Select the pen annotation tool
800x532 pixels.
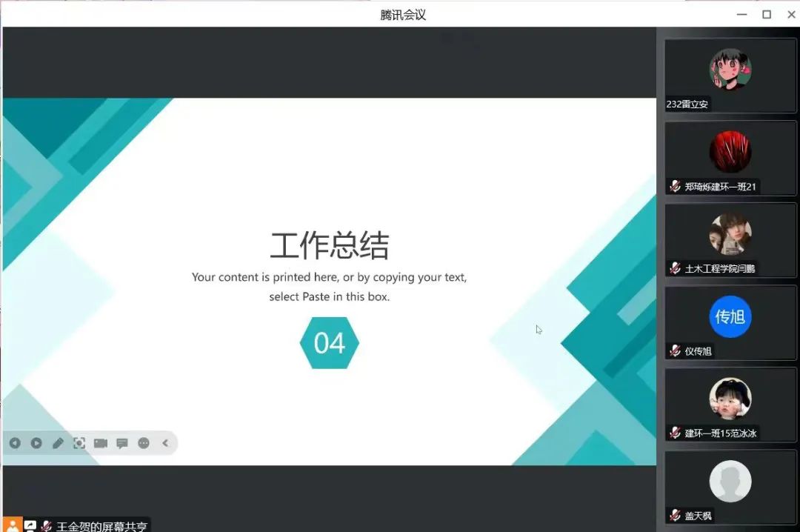(58, 443)
